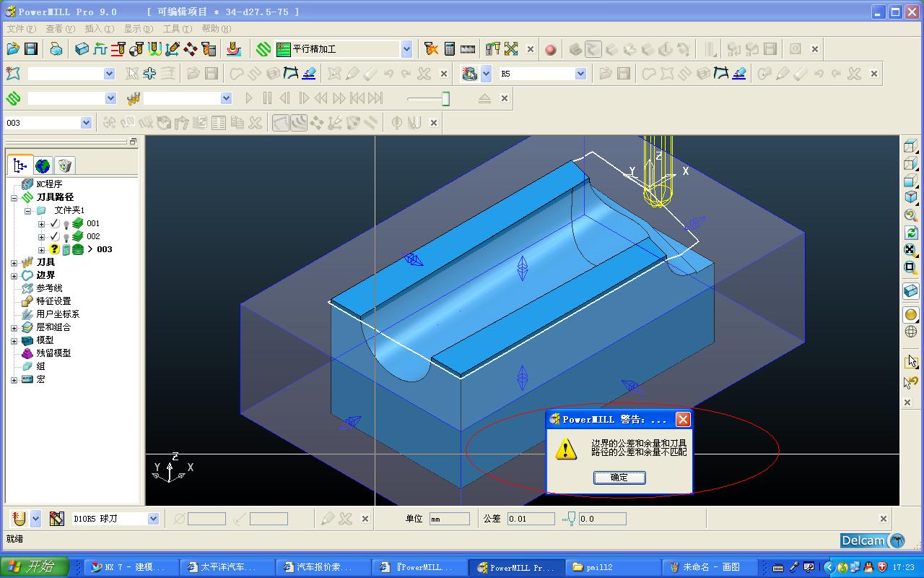Screen dimensions: 924x578
Task: Open the 文件 menu
Action: tap(21, 29)
